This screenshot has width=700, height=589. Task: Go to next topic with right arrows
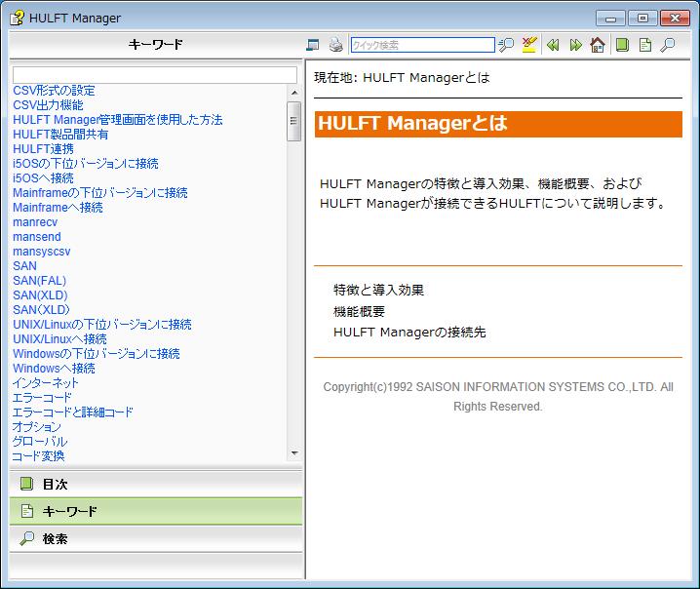pyautogui.click(x=576, y=45)
